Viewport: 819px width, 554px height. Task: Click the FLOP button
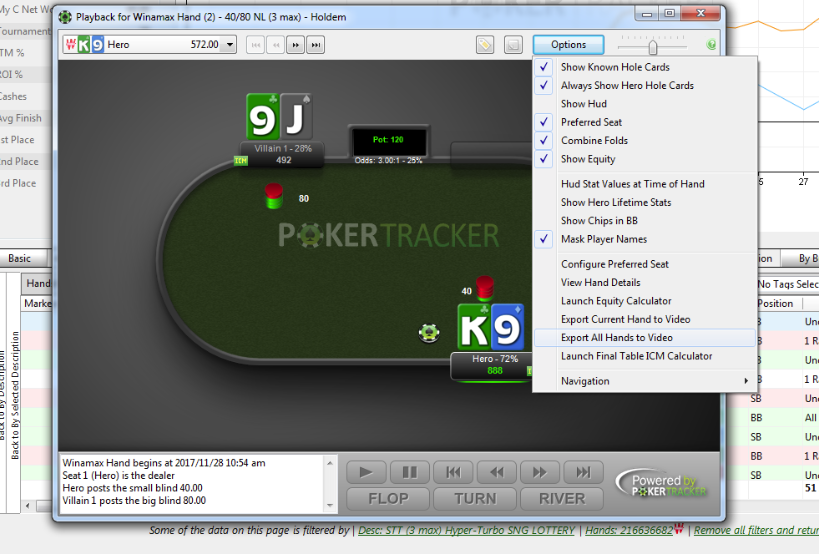[x=388, y=499]
